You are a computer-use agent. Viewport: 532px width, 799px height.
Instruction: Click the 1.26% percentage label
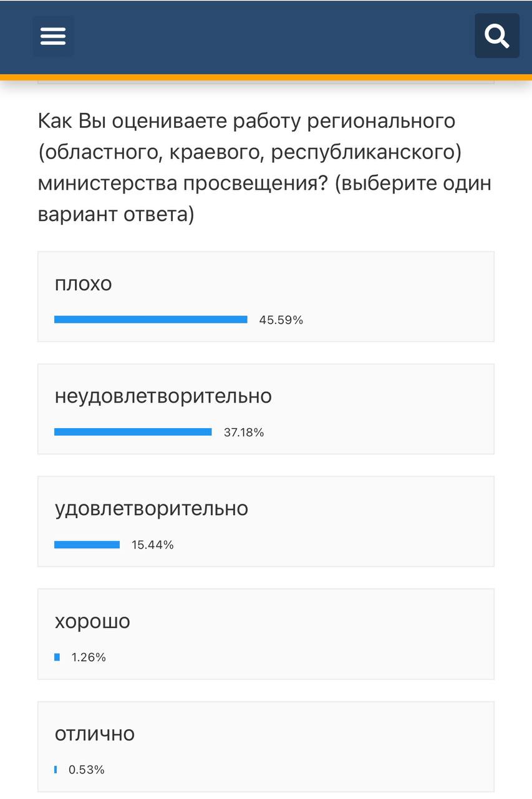(89, 657)
